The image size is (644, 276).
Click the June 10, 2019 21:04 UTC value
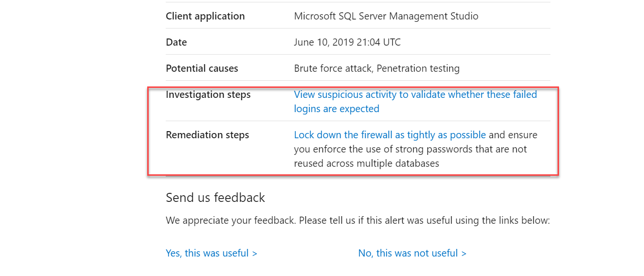(x=347, y=42)
